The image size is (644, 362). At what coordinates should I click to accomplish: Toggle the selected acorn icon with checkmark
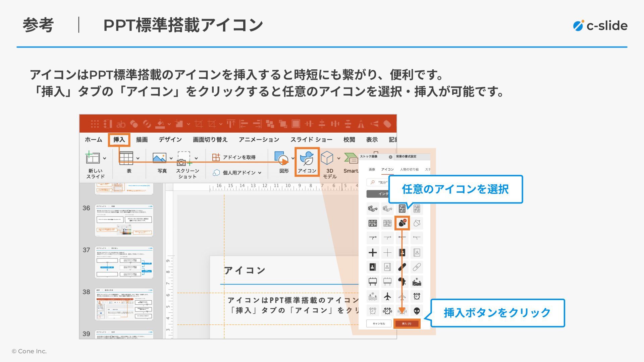(402, 223)
